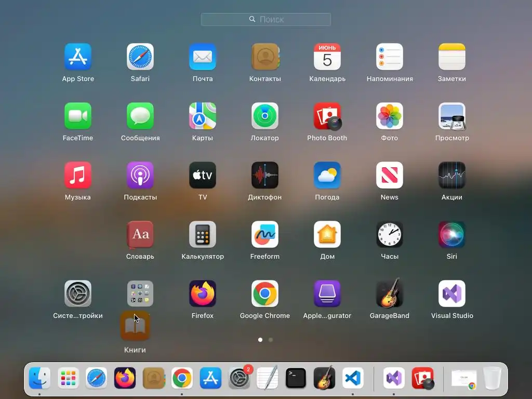Open Просмотр preview app
This screenshot has height=399, width=532.
pos(452,116)
